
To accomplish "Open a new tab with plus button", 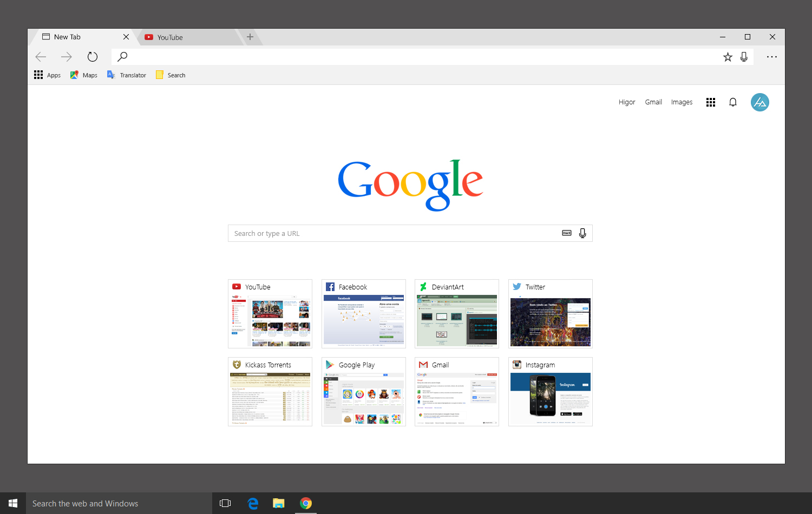I will pos(250,37).
